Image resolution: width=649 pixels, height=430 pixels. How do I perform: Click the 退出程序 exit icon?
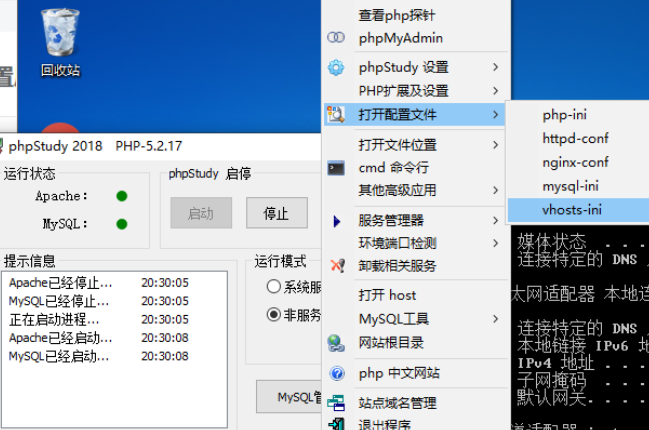coord(336,424)
